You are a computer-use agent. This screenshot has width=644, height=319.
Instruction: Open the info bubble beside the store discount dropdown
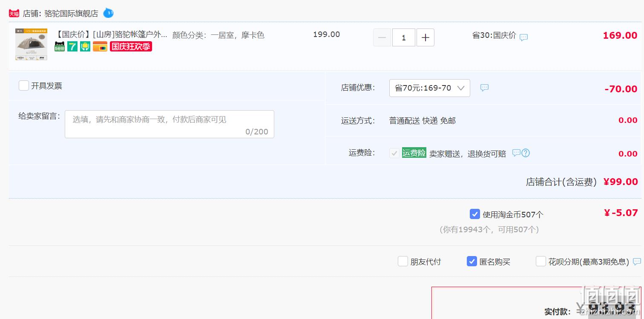coord(484,88)
